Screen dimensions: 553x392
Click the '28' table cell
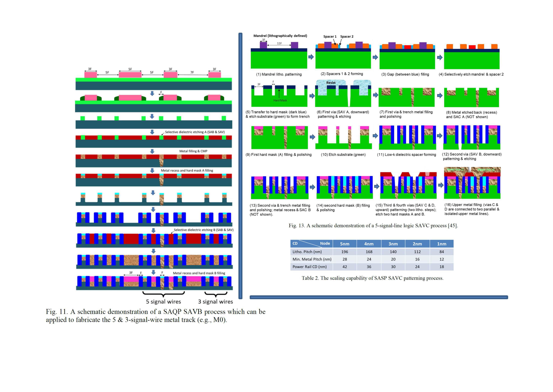345,259
